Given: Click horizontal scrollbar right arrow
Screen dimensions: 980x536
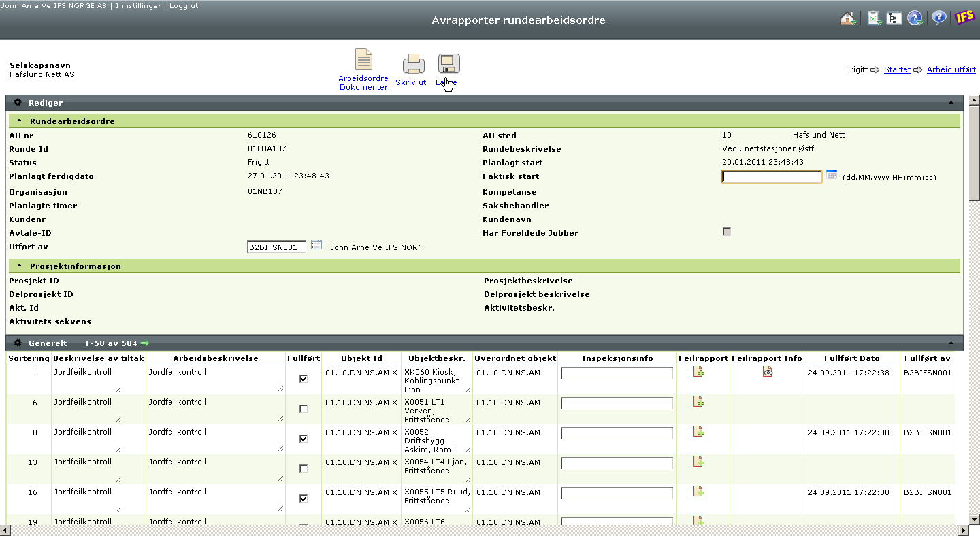Looking at the screenshot, I should [962, 531].
